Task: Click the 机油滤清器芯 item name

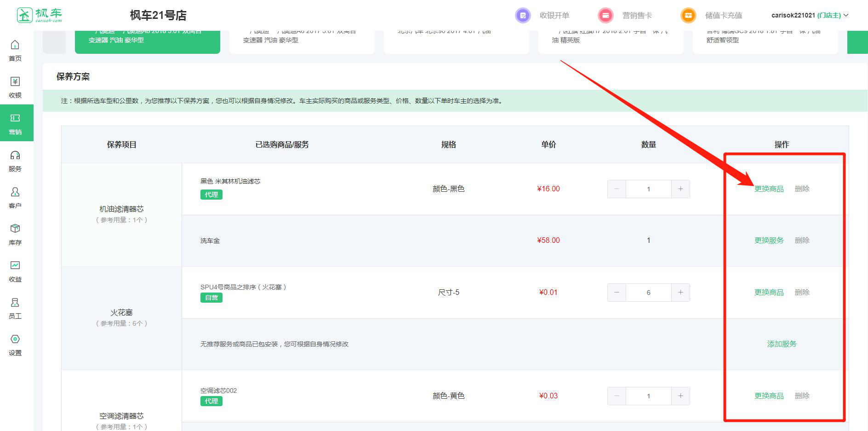Action: [x=122, y=209]
